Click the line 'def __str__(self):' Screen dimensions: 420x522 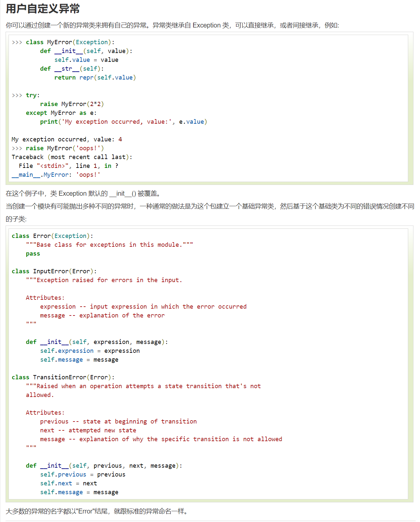click(x=72, y=69)
